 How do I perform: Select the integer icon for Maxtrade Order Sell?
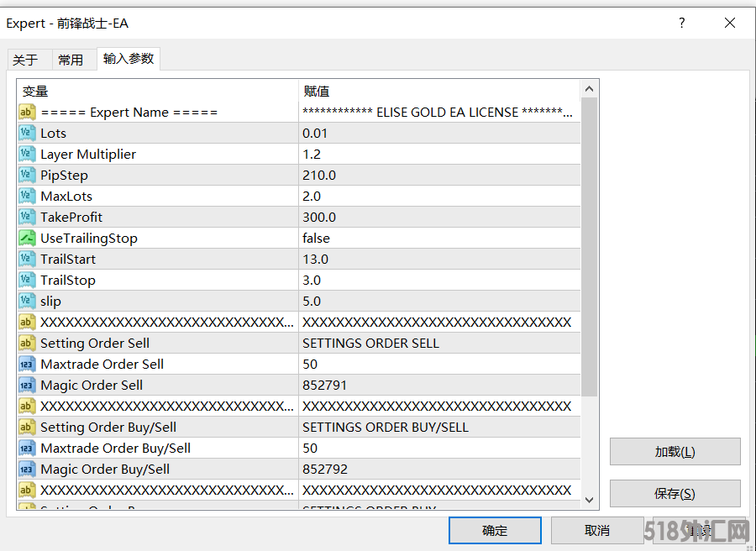pyautogui.click(x=27, y=364)
